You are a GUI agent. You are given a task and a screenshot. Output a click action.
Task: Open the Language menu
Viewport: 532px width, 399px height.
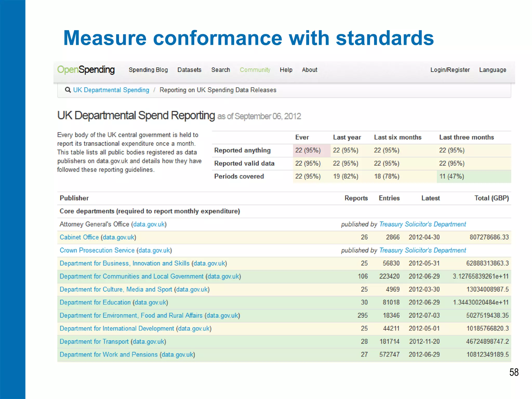(x=493, y=70)
